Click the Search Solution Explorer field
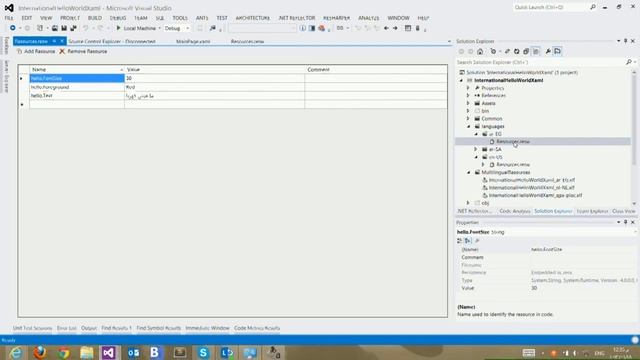The height and width of the screenshot is (360, 640). tap(541, 62)
